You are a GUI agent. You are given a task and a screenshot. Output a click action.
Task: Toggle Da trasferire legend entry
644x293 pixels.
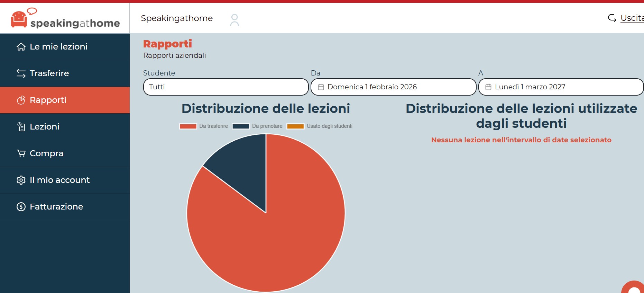204,126
